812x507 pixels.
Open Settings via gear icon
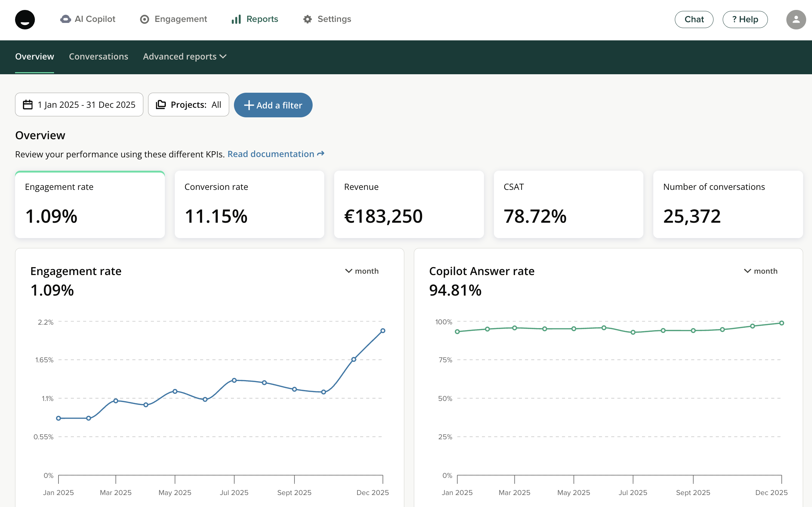307,19
